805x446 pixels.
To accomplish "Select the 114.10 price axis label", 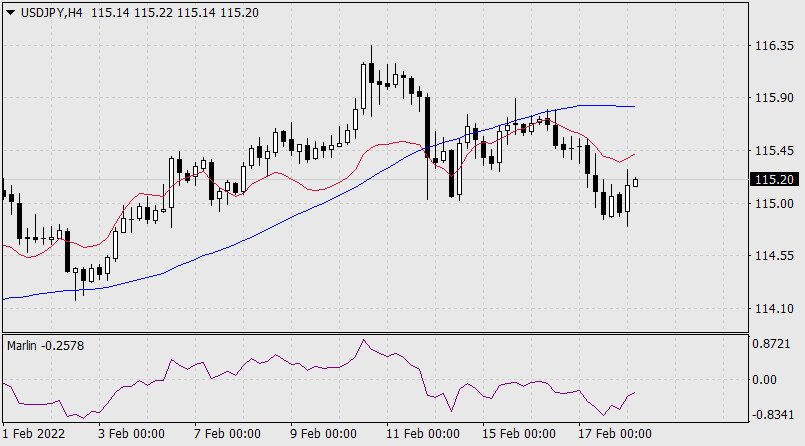I will pyautogui.click(x=774, y=308).
